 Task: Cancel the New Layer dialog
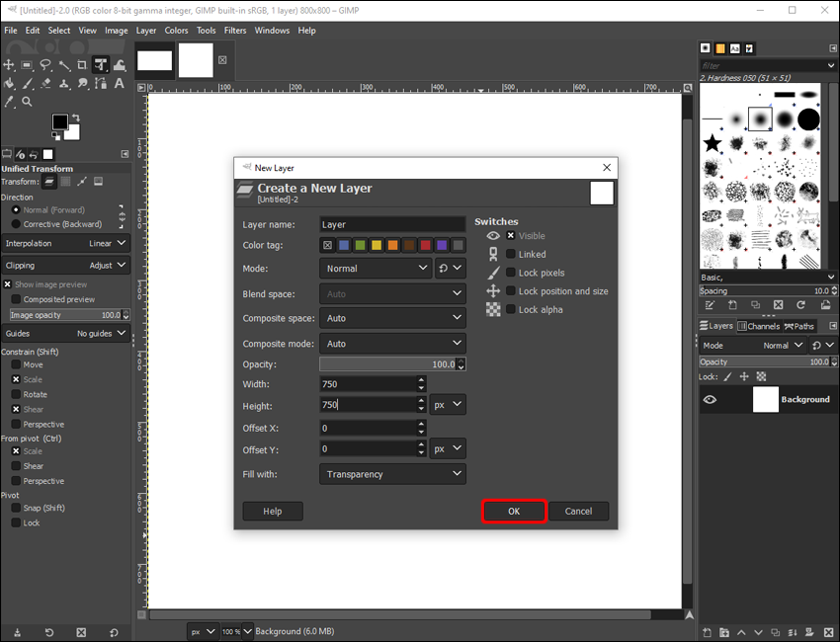click(x=578, y=512)
